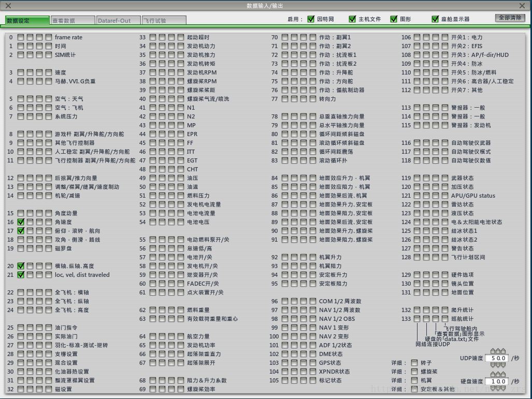The height and width of the screenshot is (399, 532).
Task: Toggle the 因特网 enable checkbox
Action: (x=311, y=19)
